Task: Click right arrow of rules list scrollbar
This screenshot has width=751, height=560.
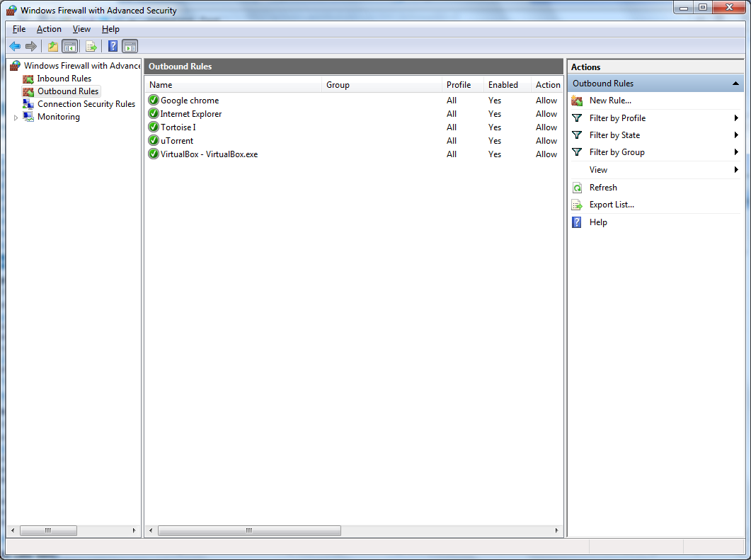Action: point(556,530)
